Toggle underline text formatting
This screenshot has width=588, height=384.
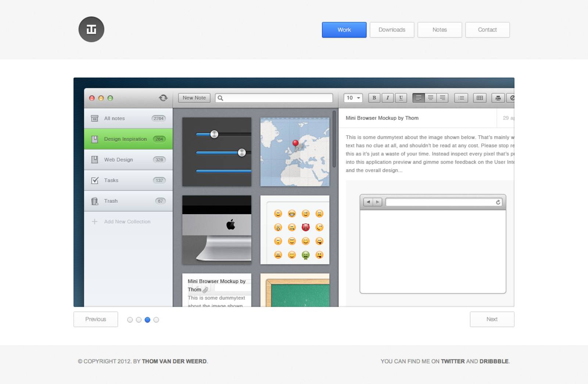(401, 98)
